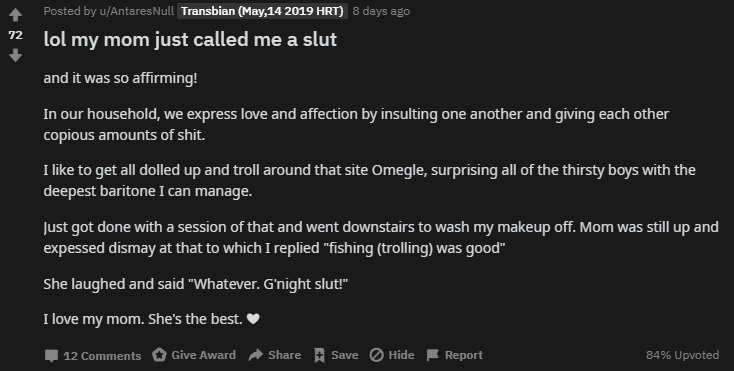Viewport: 734px width, 371px height.
Task: Click the vote score showing 72
Action: (x=15, y=35)
